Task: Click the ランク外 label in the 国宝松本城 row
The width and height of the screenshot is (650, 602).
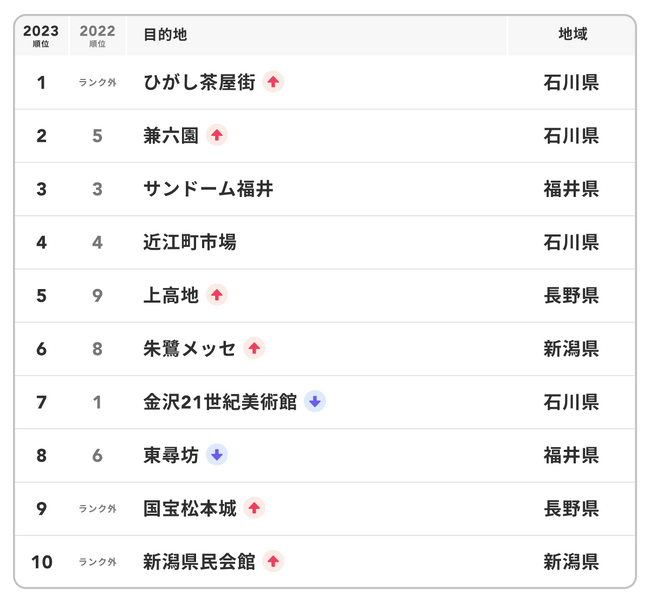Action: 97,508
